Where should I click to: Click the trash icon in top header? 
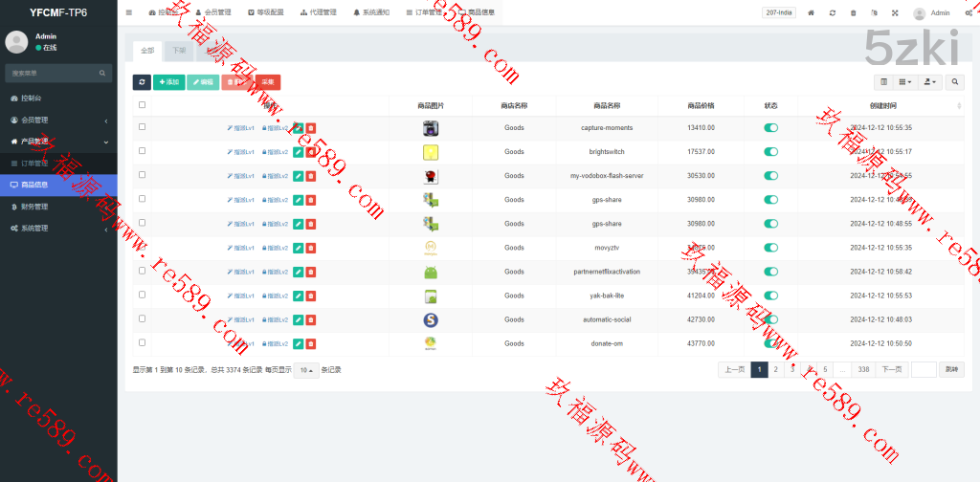tap(853, 13)
